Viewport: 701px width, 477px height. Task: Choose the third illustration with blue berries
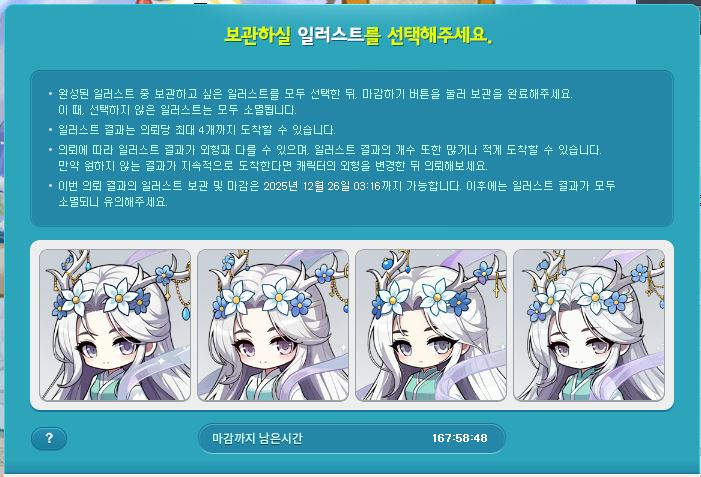point(431,325)
